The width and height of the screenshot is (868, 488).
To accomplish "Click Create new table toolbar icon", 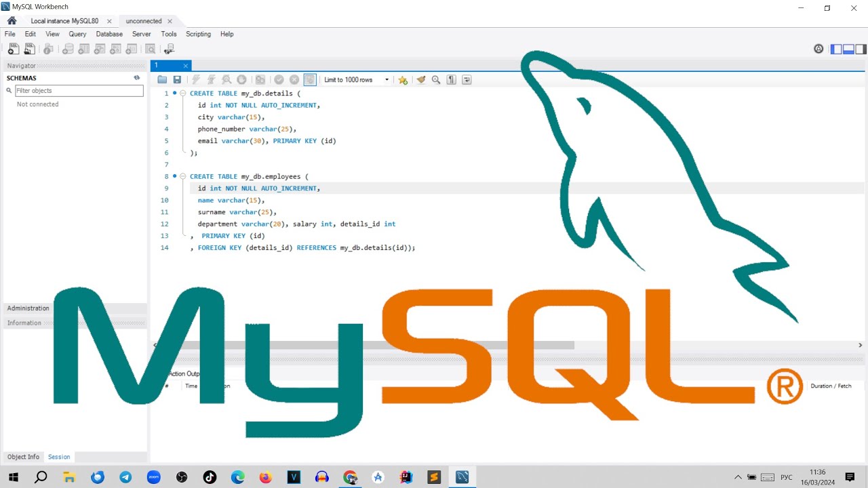I will click(x=83, y=49).
